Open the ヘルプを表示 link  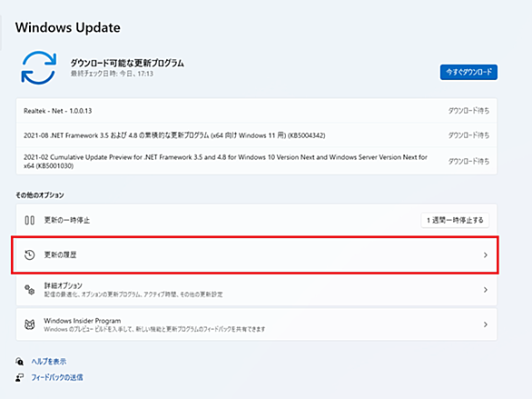pyautogui.click(x=49, y=362)
